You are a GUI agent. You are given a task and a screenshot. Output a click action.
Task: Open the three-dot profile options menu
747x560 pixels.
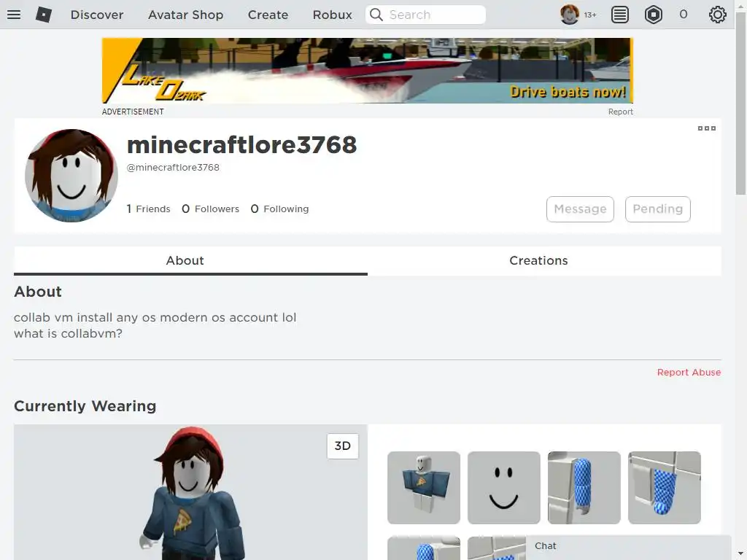coord(706,128)
